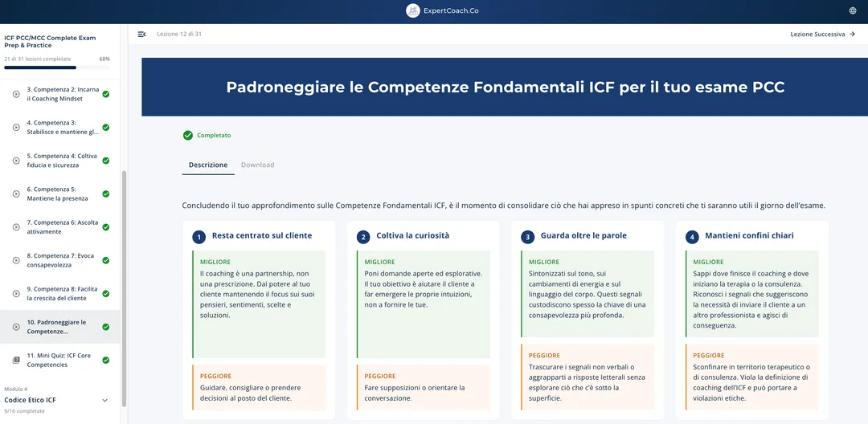Click the Codice Etico ICF module title
This screenshot has width=868, height=424.
pyautogui.click(x=30, y=400)
